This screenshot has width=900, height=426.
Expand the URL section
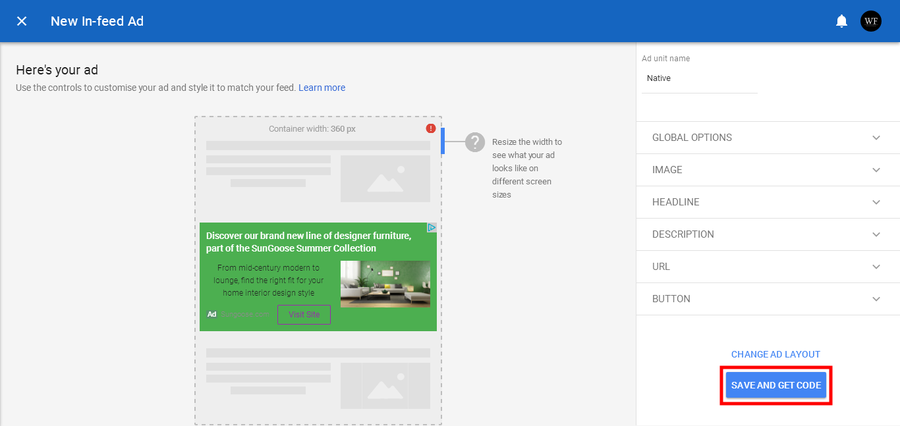pyautogui.click(x=767, y=266)
